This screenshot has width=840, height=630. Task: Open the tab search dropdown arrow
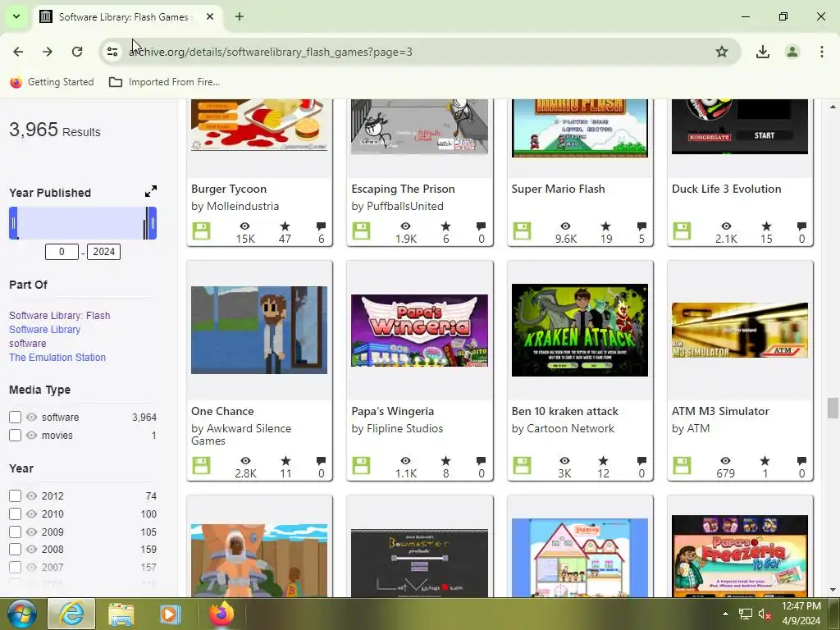pos(16,16)
